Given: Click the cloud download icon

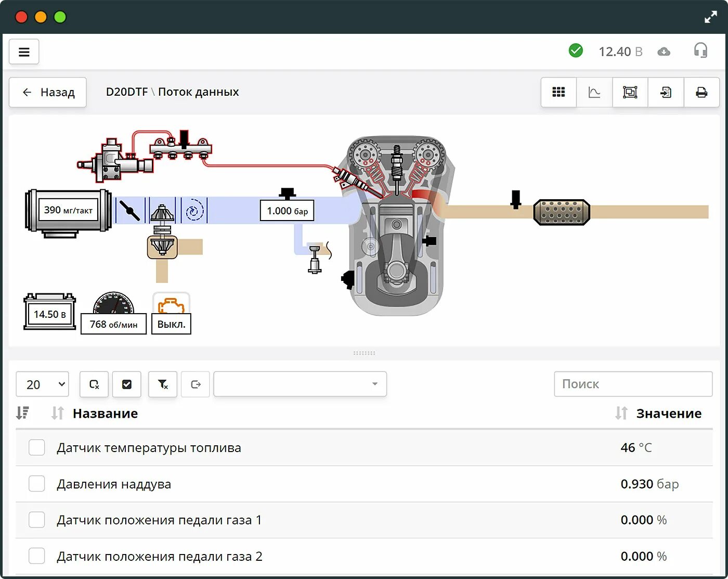Looking at the screenshot, I should coord(664,52).
